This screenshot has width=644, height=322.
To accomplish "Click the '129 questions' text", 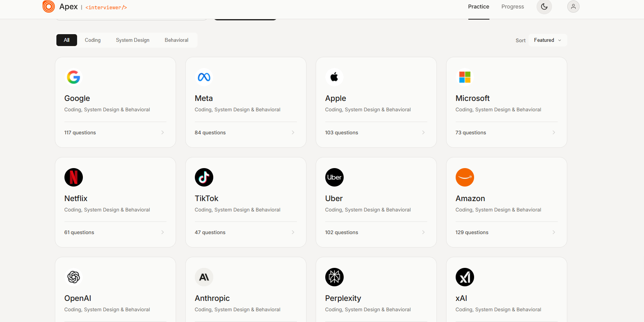I will (x=472, y=232).
